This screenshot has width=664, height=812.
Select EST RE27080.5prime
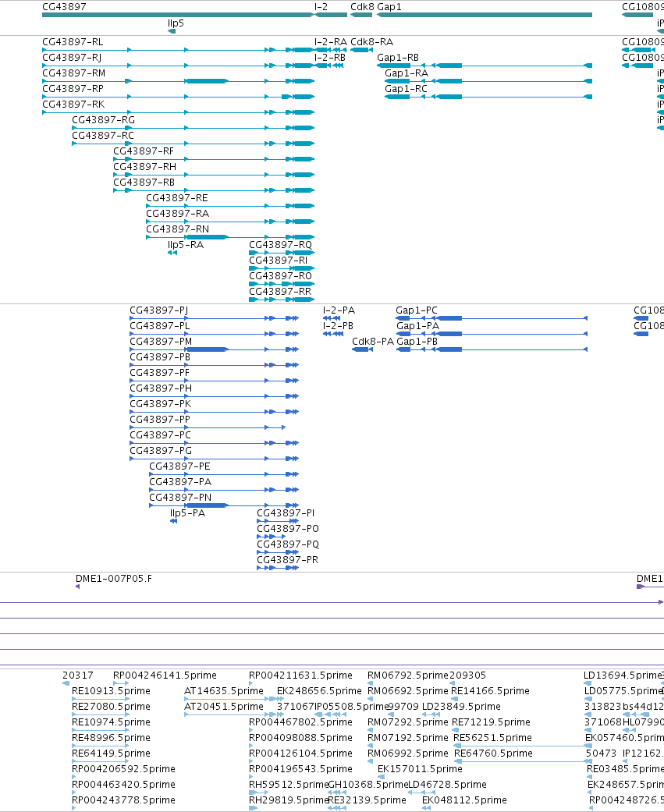101,714
